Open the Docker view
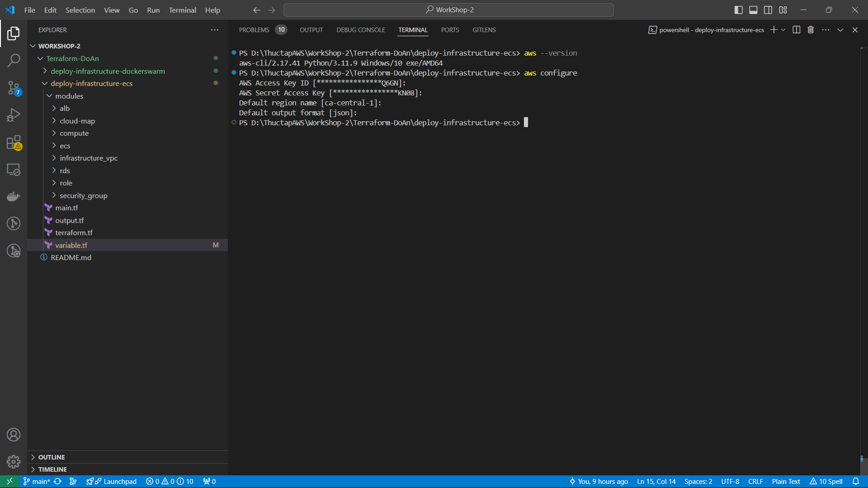 (14, 197)
